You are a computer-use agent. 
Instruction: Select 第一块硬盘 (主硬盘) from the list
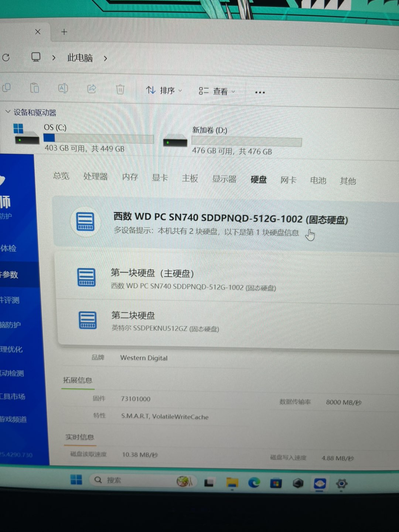[x=227, y=278]
